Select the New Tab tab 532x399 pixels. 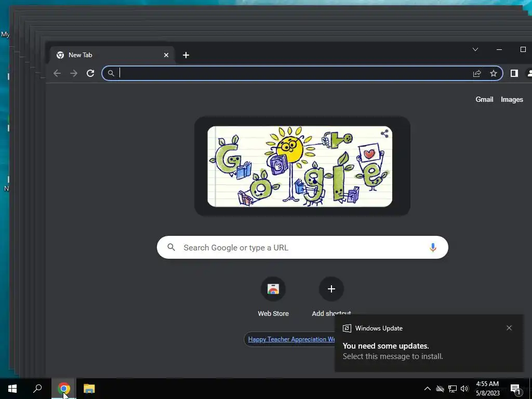tap(112, 55)
